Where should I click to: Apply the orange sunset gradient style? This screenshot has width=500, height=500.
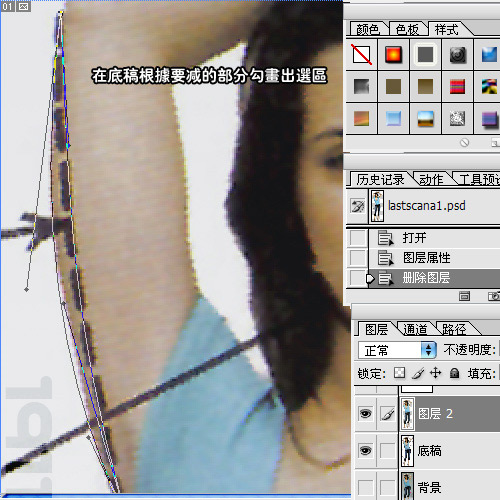(361, 118)
